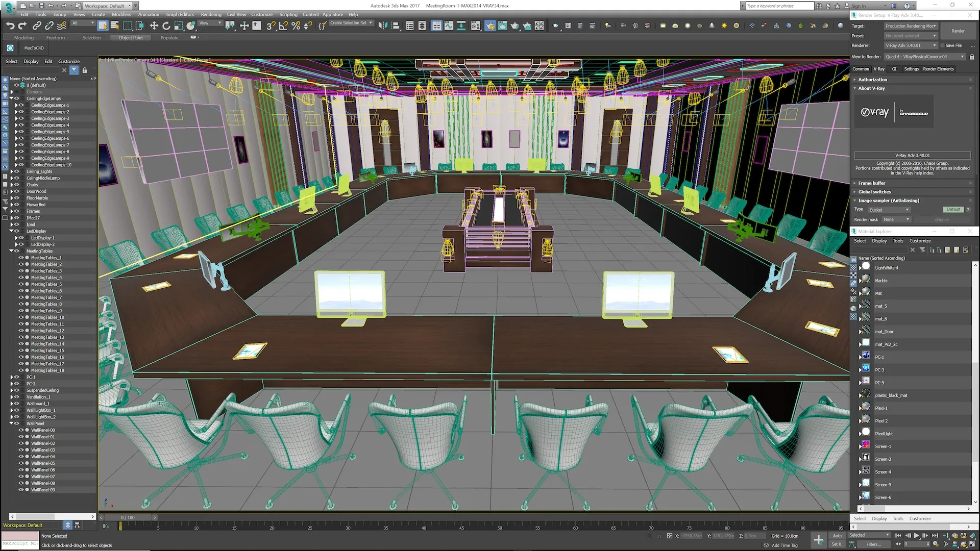This screenshot has height=551, width=980.
Task: Open the Renderer dropdown showing V-Ray Adv
Action: click(x=911, y=45)
